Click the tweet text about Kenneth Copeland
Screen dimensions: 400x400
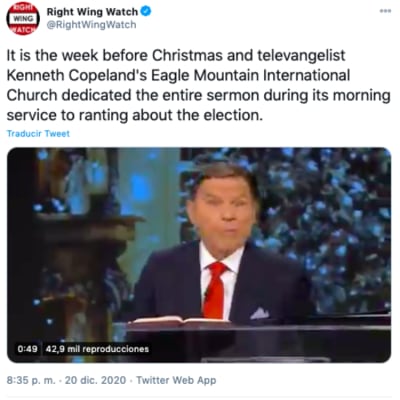[198, 85]
